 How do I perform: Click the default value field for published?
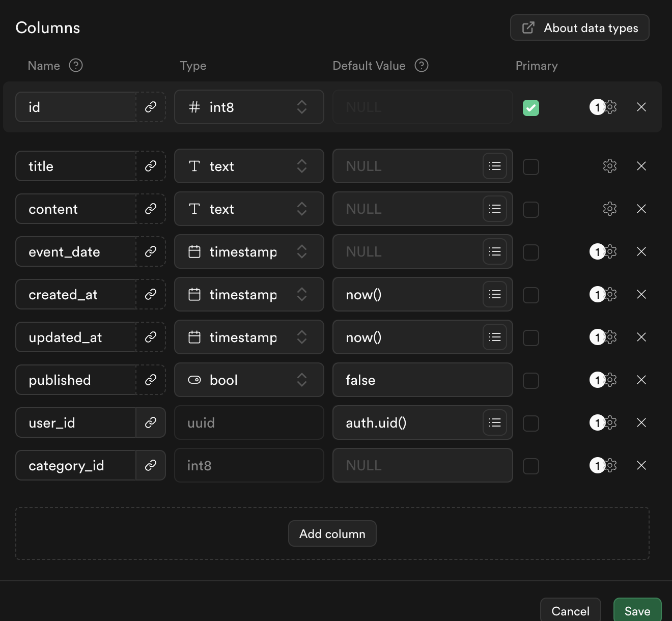(423, 380)
